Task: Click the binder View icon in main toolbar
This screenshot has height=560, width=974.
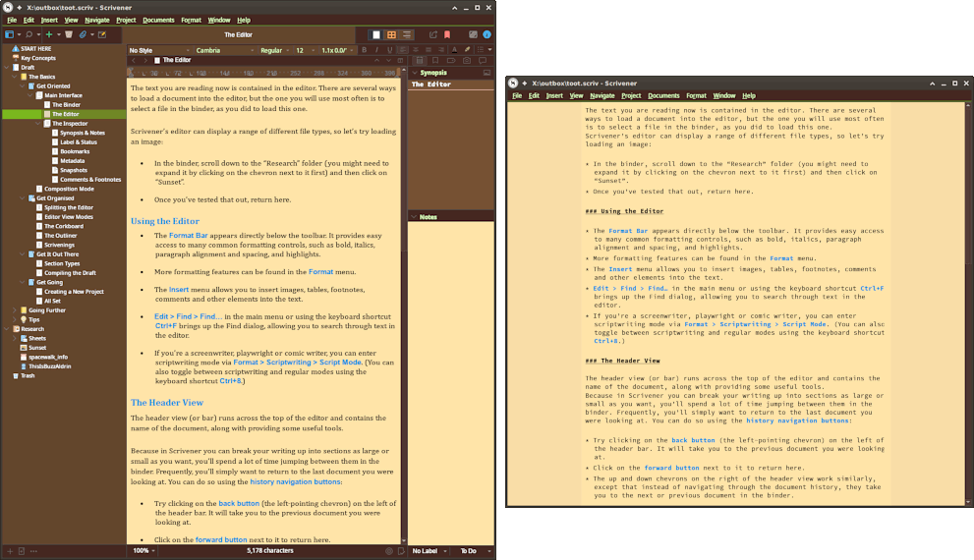Action: 9,34
